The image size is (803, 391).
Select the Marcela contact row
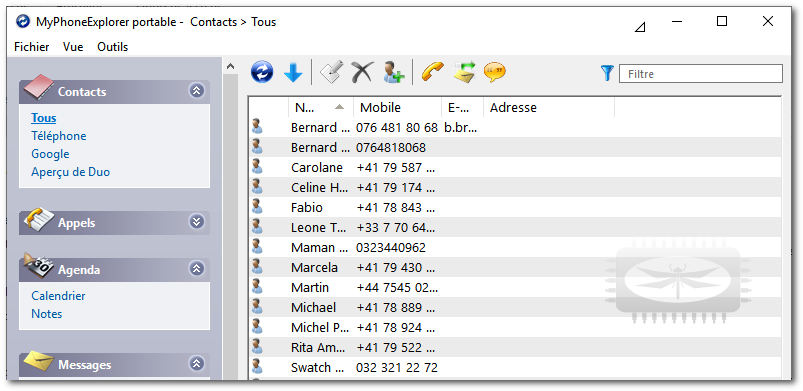pyautogui.click(x=515, y=267)
